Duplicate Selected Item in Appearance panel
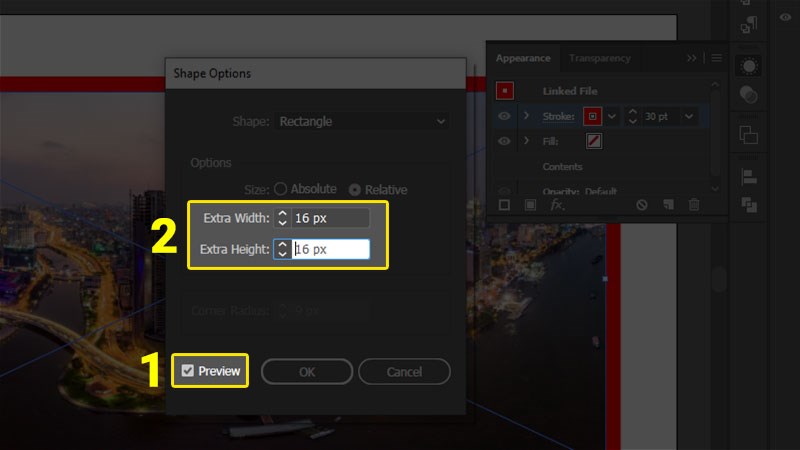Viewport: 800px width, 450px height. coord(668,205)
